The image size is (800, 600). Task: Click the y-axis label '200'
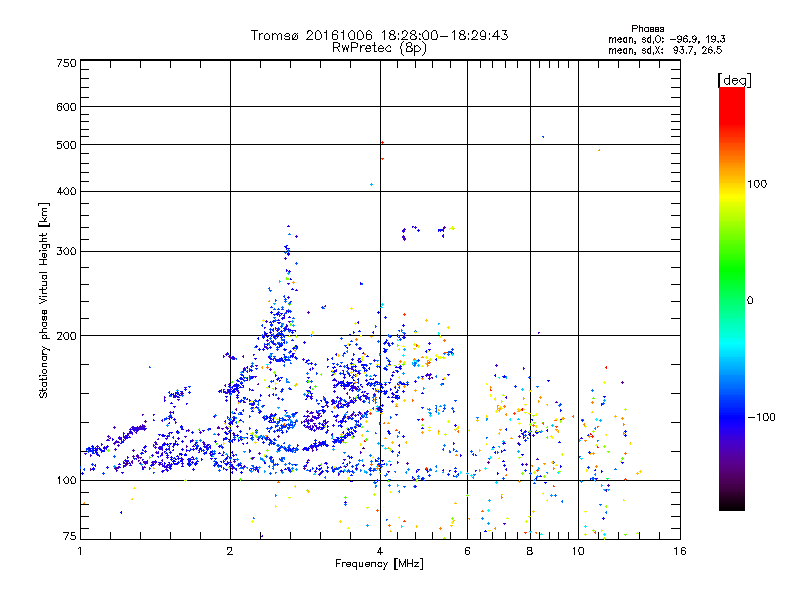[x=66, y=336]
